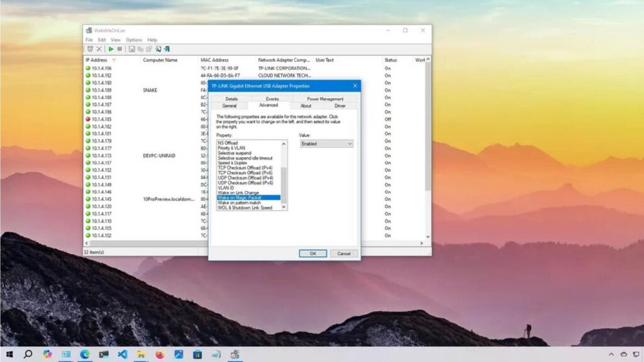Click the IP Address column sort header

pyautogui.click(x=97, y=60)
